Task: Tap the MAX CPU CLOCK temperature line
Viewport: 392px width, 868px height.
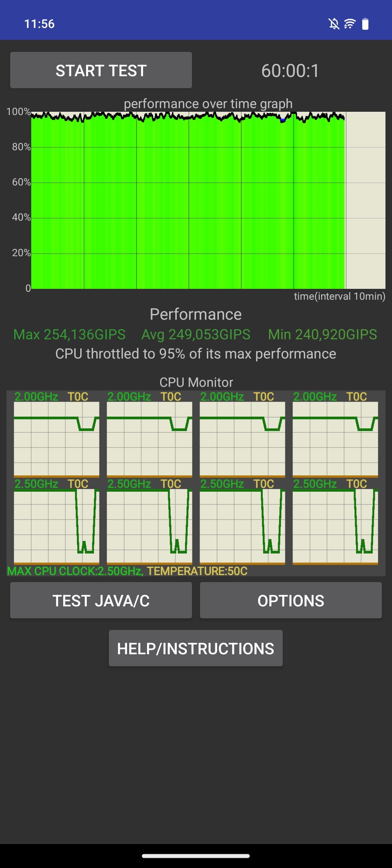Action: coord(127,571)
